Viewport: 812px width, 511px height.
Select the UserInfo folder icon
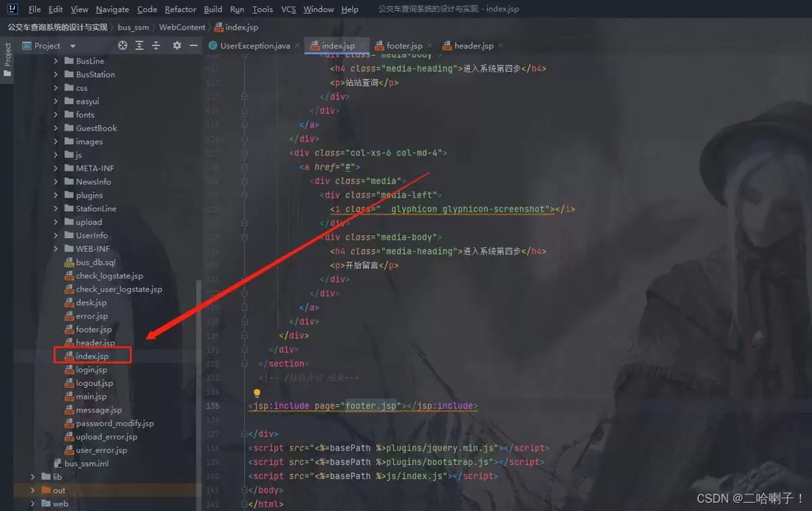pyautogui.click(x=69, y=236)
